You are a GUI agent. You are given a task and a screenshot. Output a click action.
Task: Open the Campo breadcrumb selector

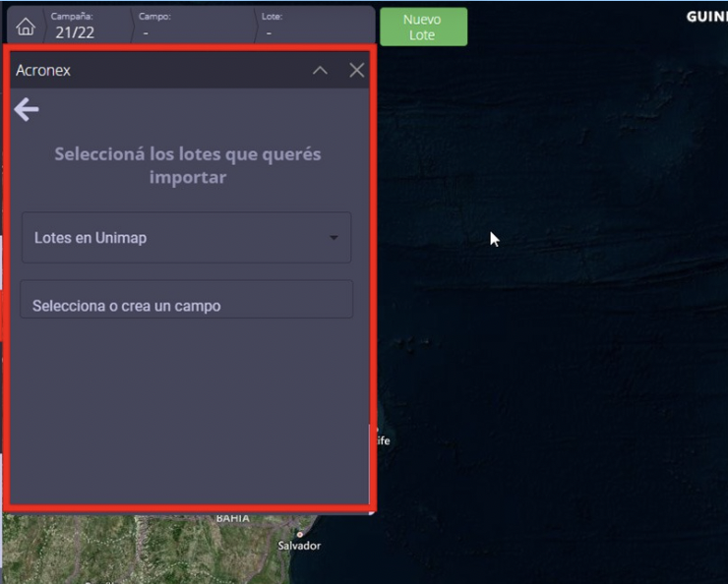point(194,26)
